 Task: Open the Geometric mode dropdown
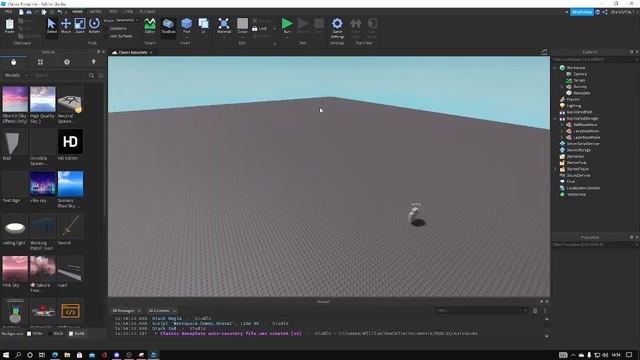pos(127,20)
